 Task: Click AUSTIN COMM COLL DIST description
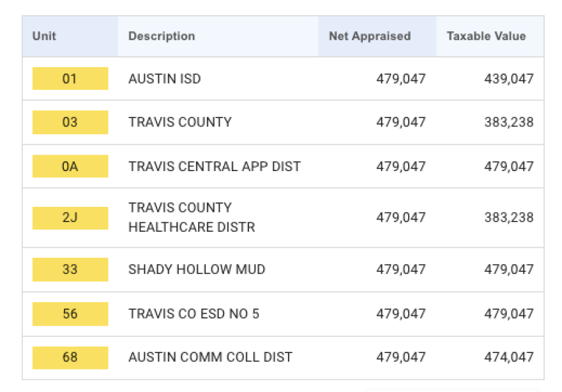211,358
